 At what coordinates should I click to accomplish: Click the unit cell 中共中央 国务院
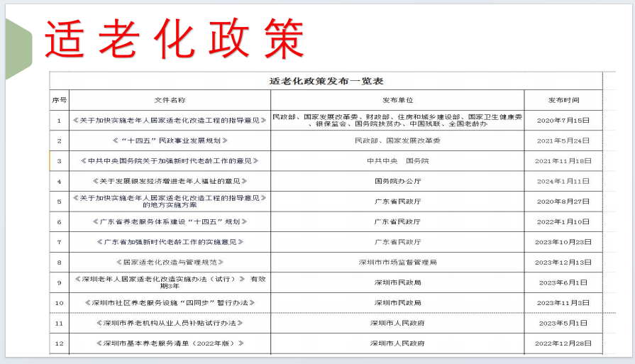coord(397,161)
